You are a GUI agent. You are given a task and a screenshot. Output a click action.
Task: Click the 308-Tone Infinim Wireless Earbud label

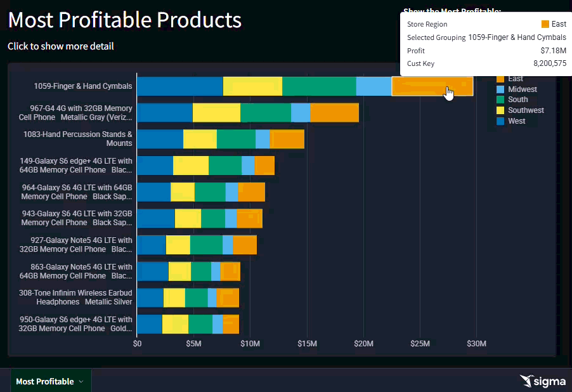[x=75, y=297]
